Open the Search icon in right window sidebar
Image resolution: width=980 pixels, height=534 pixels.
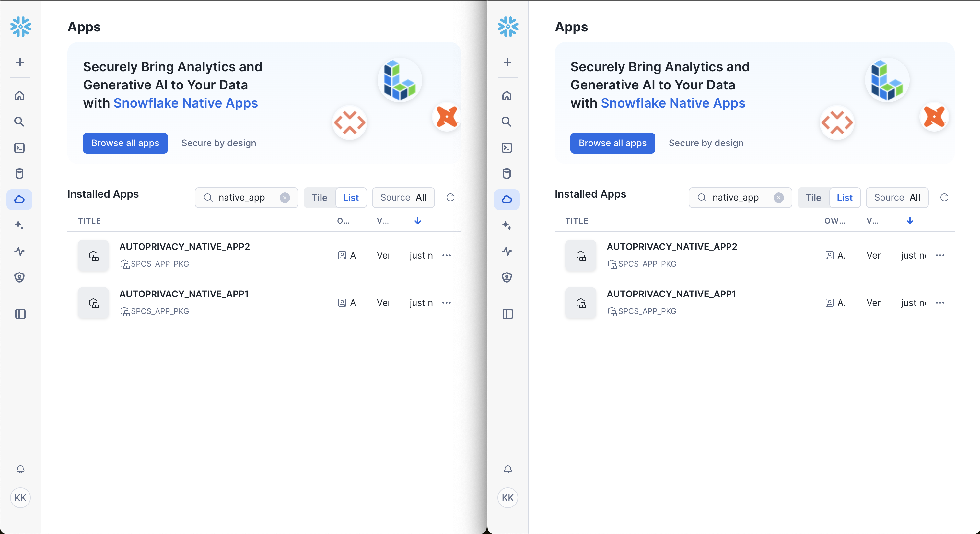tap(507, 122)
